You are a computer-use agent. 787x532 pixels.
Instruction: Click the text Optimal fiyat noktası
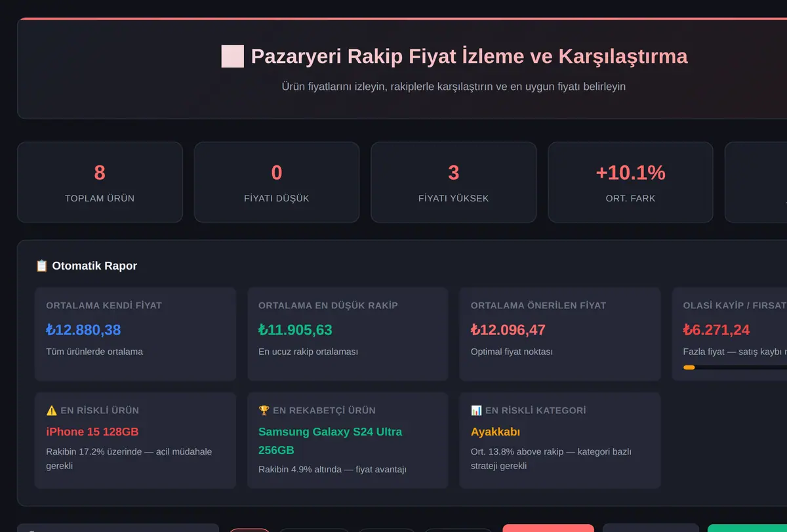(512, 352)
